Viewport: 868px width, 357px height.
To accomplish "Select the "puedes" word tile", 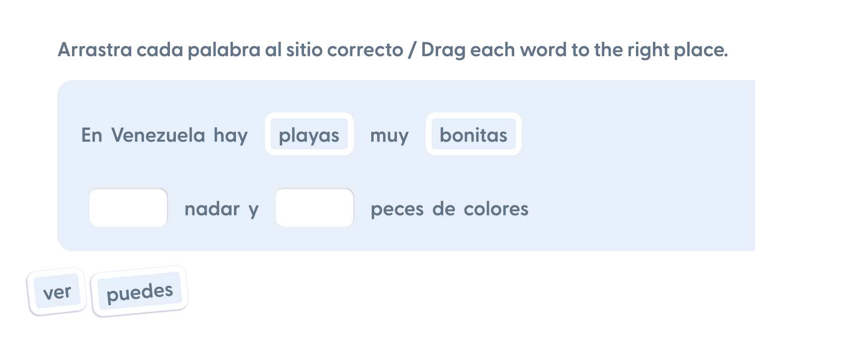I will [x=140, y=292].
